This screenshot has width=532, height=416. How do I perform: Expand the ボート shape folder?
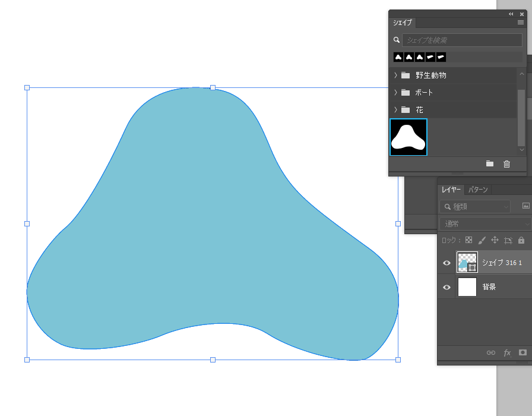[395, 93]
